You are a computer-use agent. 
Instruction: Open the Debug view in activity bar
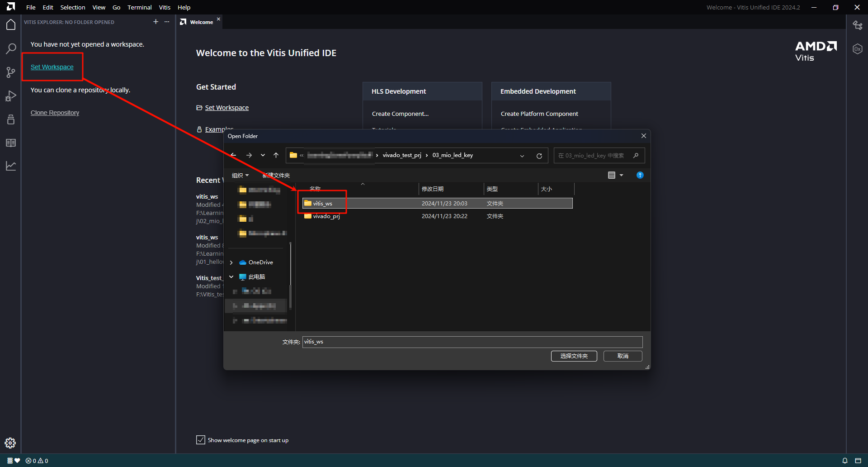click(x=11, y=96)
